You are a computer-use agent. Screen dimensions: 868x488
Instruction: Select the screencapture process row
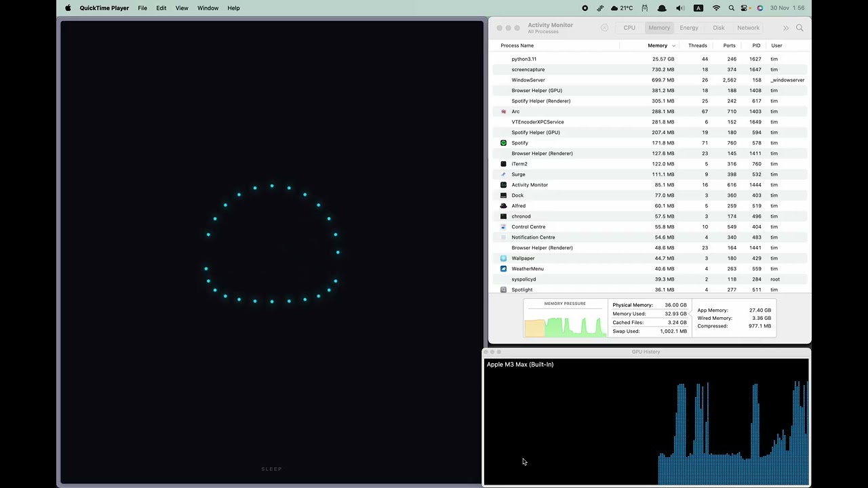coord(650,69)
